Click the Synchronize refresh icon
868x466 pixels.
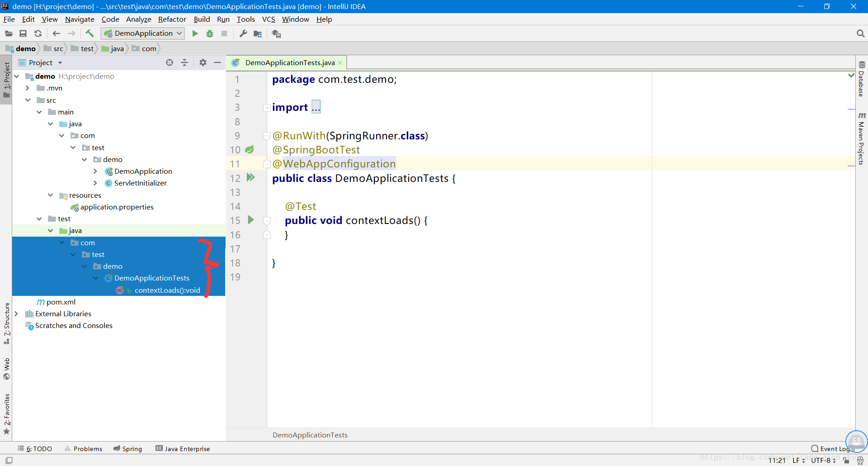[x=38, y=33]
